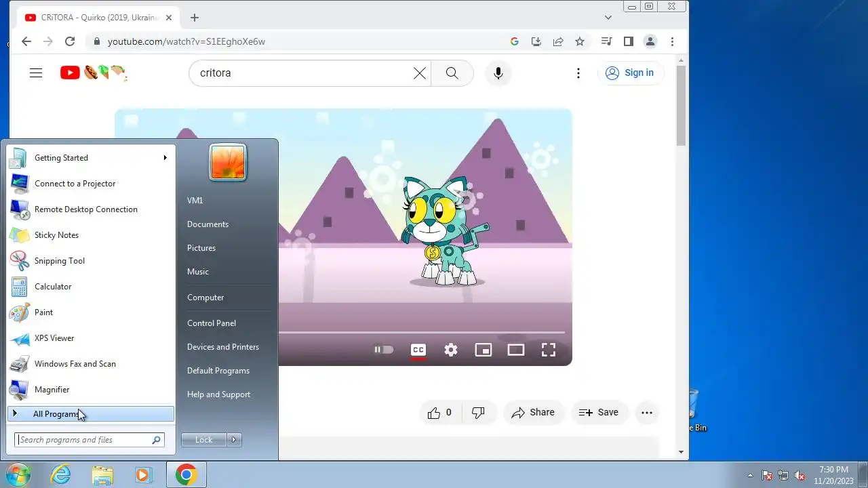Open video player settings gear

point(451,350)
